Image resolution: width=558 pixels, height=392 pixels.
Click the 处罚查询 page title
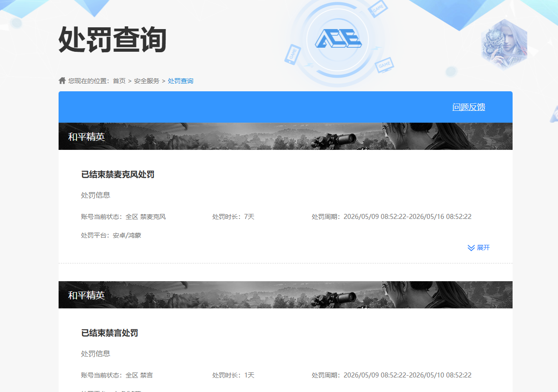tap(113, 40)
